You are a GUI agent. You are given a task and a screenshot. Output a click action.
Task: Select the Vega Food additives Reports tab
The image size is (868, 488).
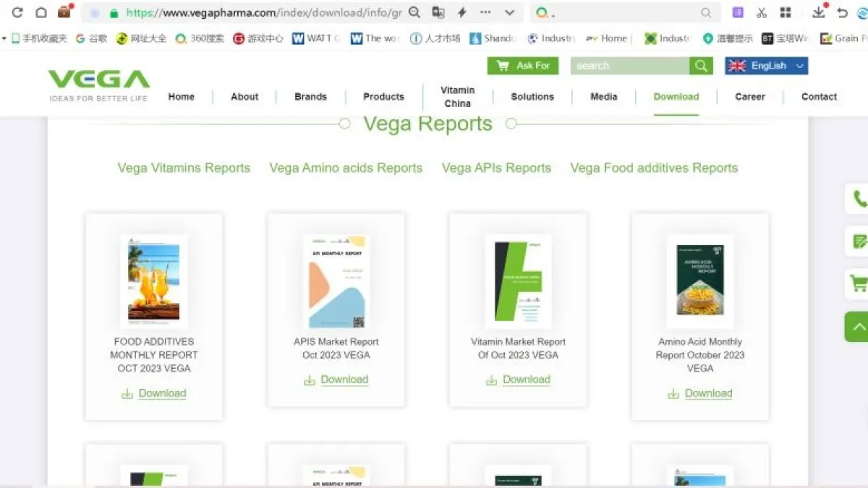tap(654, 168)
